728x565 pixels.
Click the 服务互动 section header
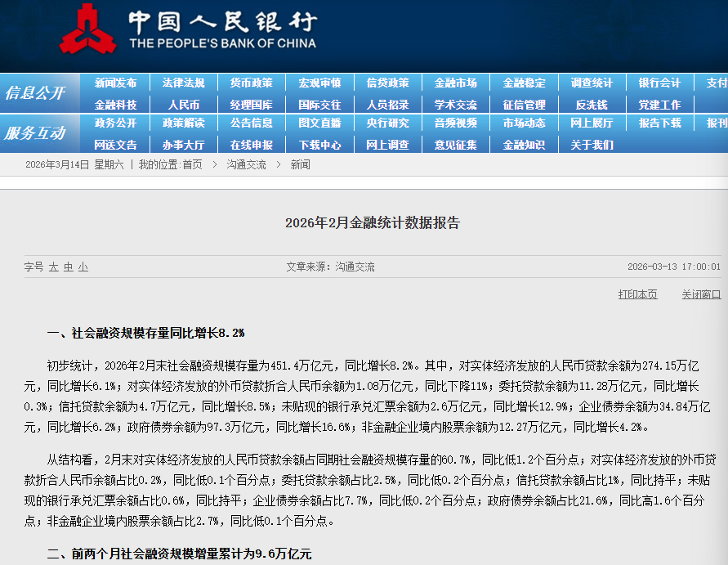(35, 133)
